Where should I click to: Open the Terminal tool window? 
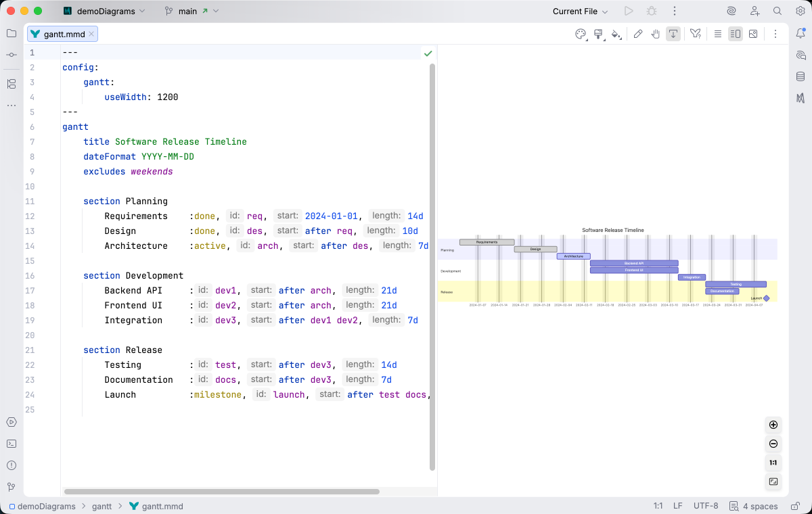[x=12, y=444]
